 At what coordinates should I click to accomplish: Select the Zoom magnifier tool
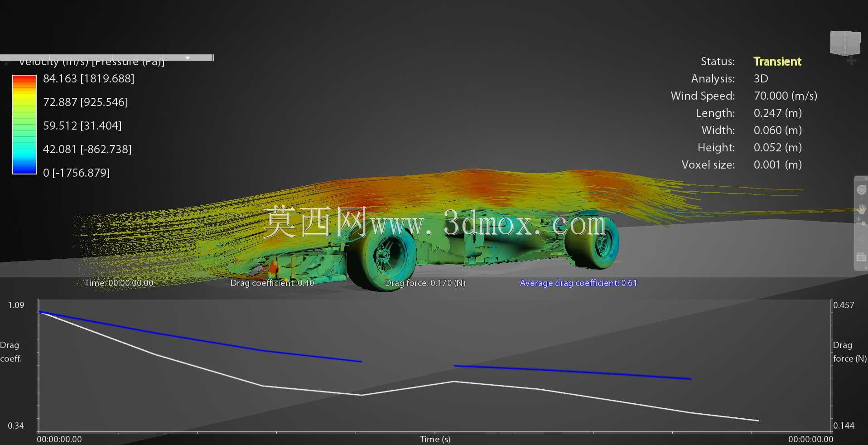point(861,222)
